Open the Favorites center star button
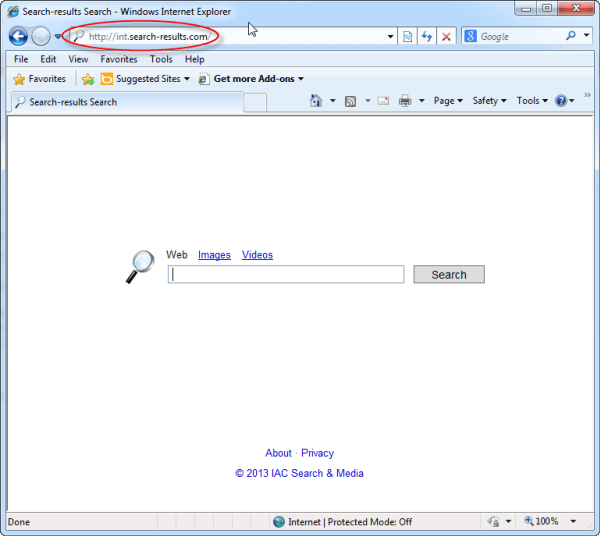Image resolution: width=600 pixels, height=536 pixels. click(x=39, y=79)
